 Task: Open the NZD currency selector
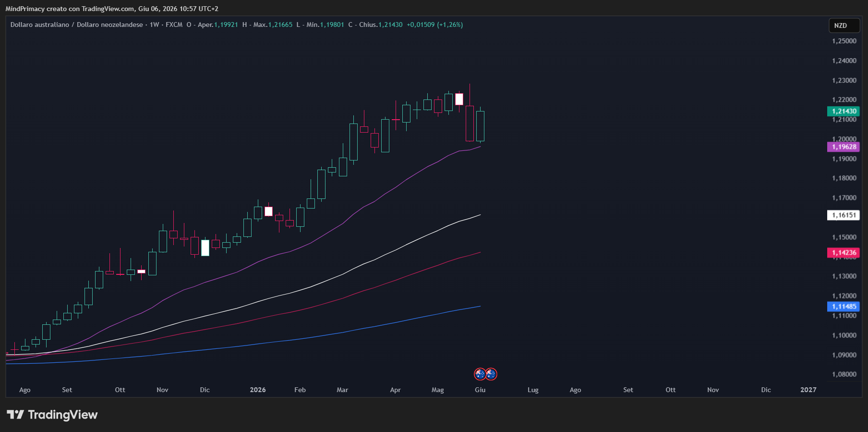(844, 25)
